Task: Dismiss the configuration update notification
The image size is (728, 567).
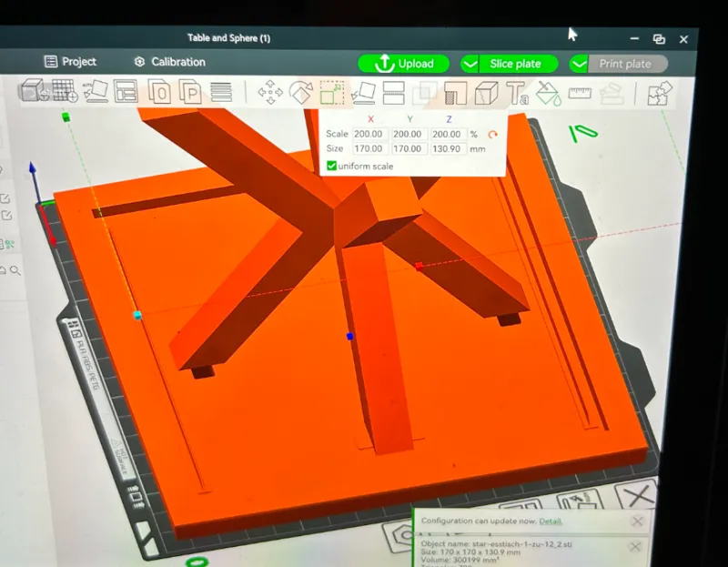Action: 638,521
